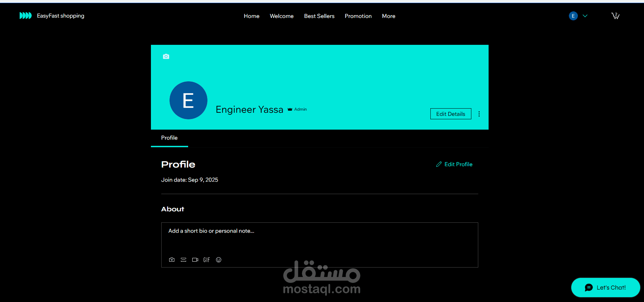
Task: Open Best Sellers page
Action: 319,16
